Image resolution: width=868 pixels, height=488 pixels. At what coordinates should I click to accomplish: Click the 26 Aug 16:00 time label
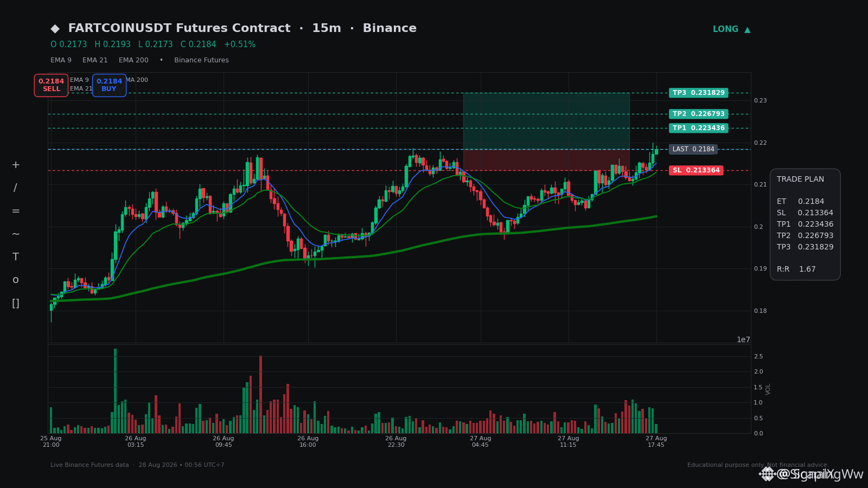pyautogui.click(x=308, y=442)
